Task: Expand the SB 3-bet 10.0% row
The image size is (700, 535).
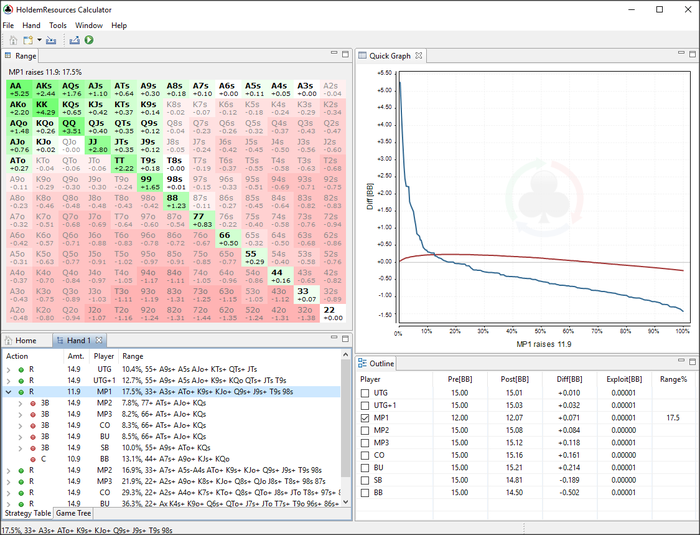Action: [20, 448]
